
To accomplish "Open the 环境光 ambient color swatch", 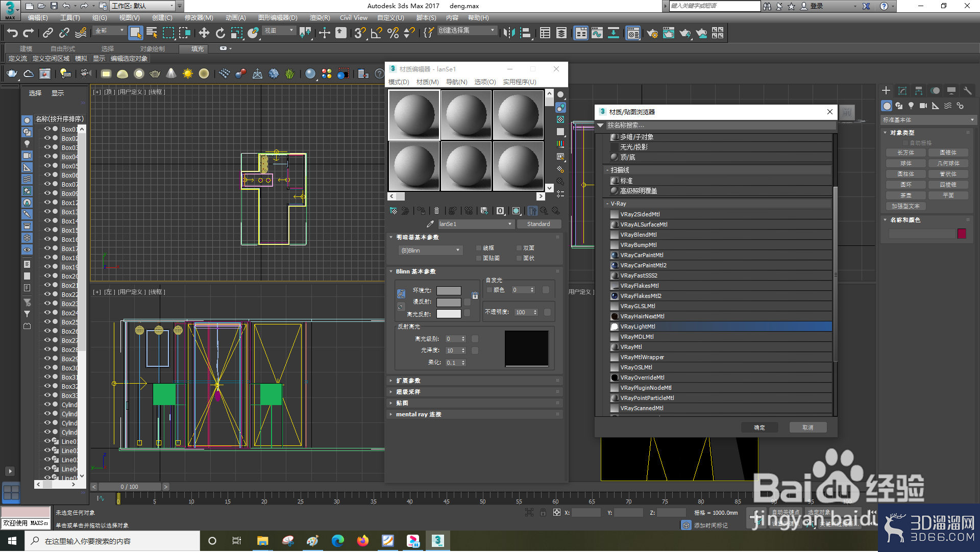I will click(449, 291).
